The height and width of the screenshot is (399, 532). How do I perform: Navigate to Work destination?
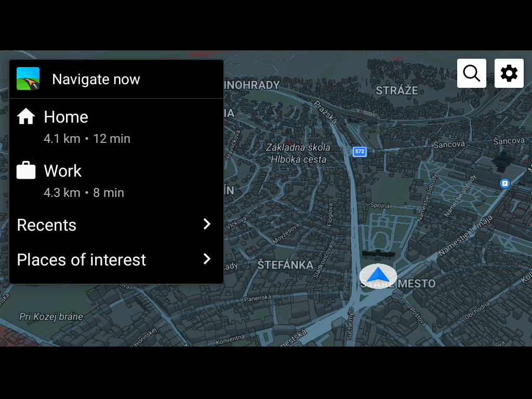[x=116, y=180]
